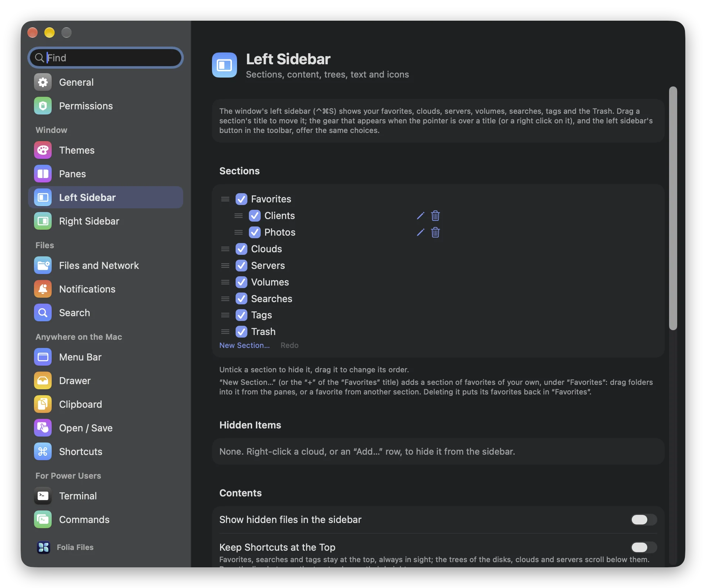
Task: Select Shortcuts settings
Action: pyautogui.click(x=105, y=452)
